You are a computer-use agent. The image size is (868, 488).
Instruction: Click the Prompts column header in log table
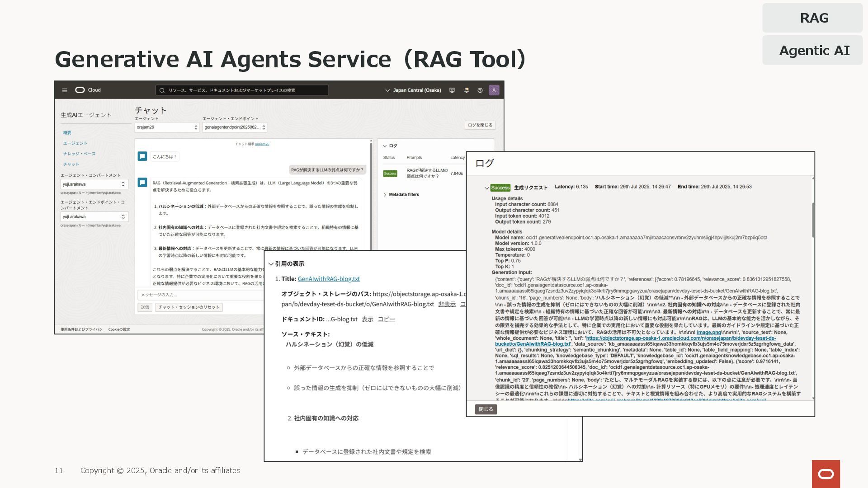coord(414,158)
